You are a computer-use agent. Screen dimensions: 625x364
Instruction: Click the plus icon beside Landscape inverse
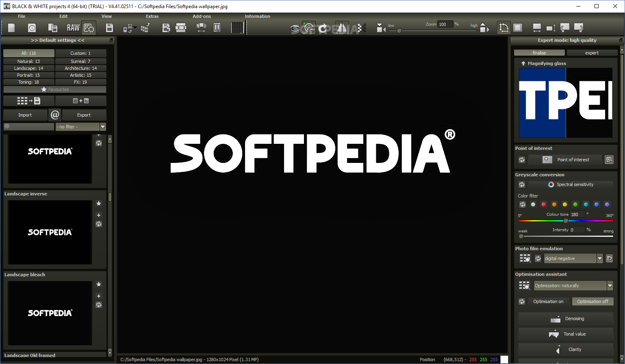click(99, 215)
